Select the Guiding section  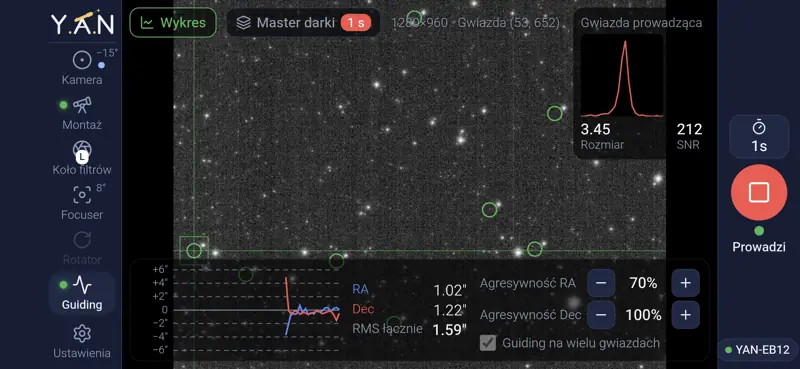pos(82,293)
